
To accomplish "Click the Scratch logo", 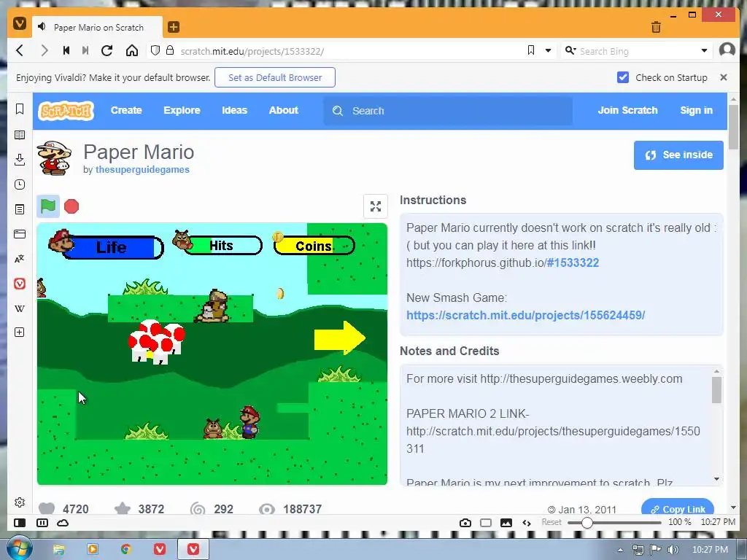I will [66, 111].
